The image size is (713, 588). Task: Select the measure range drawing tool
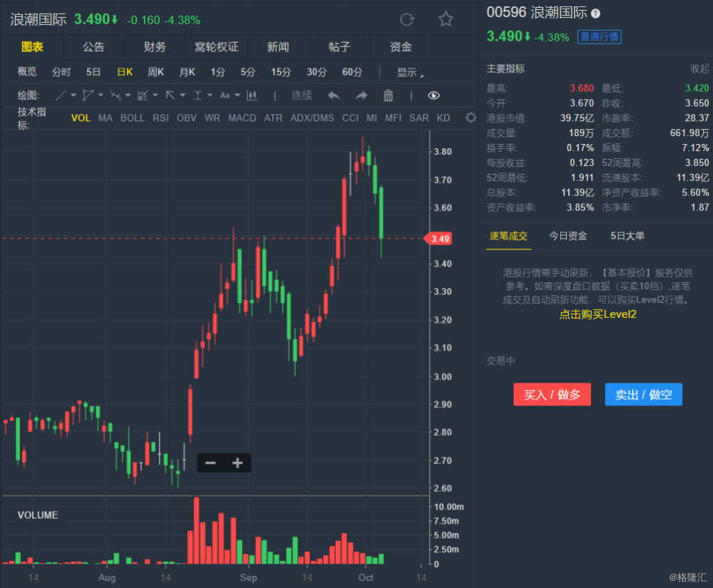coord(198,96)
